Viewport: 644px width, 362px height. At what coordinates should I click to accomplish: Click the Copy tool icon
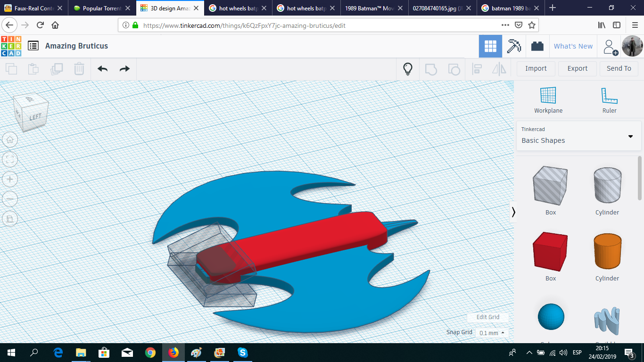(x=11, y=69)
